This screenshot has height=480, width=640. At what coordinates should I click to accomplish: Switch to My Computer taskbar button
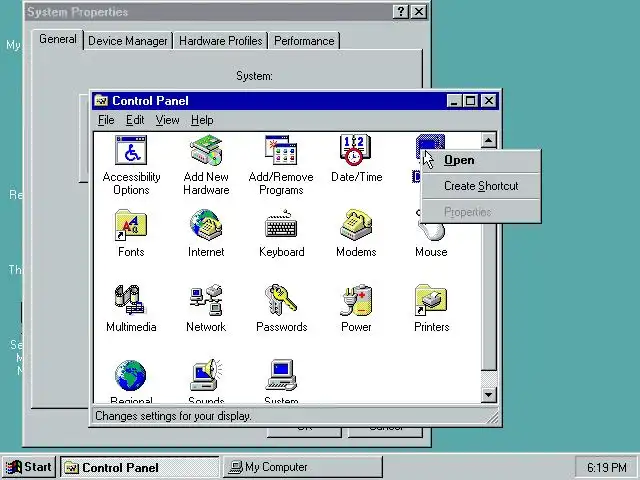coord(303,467)
